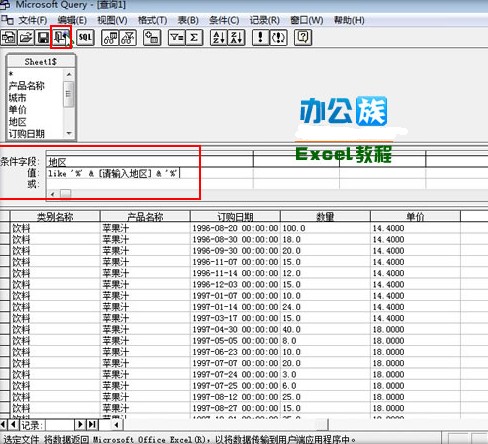The height and width of the screenshot is (444, 488).
Task: Select the 单价 column header in results
Action: click(x=415, y=217)
